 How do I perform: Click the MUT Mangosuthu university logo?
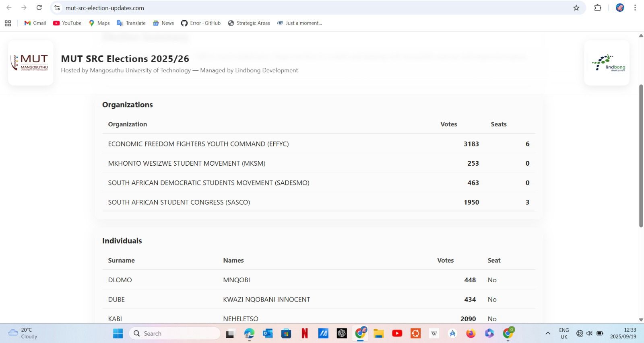tap(31, 63)
